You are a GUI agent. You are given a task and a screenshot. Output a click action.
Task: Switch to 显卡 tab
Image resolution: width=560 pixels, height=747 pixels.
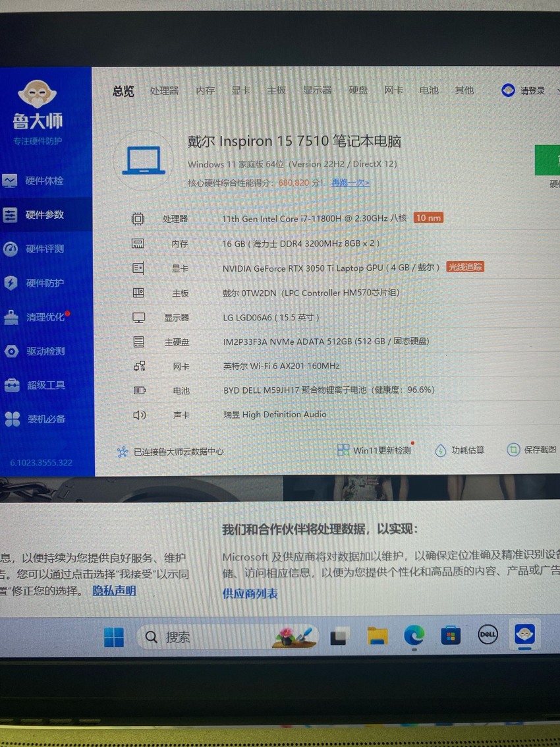click(x=240, y=90)
